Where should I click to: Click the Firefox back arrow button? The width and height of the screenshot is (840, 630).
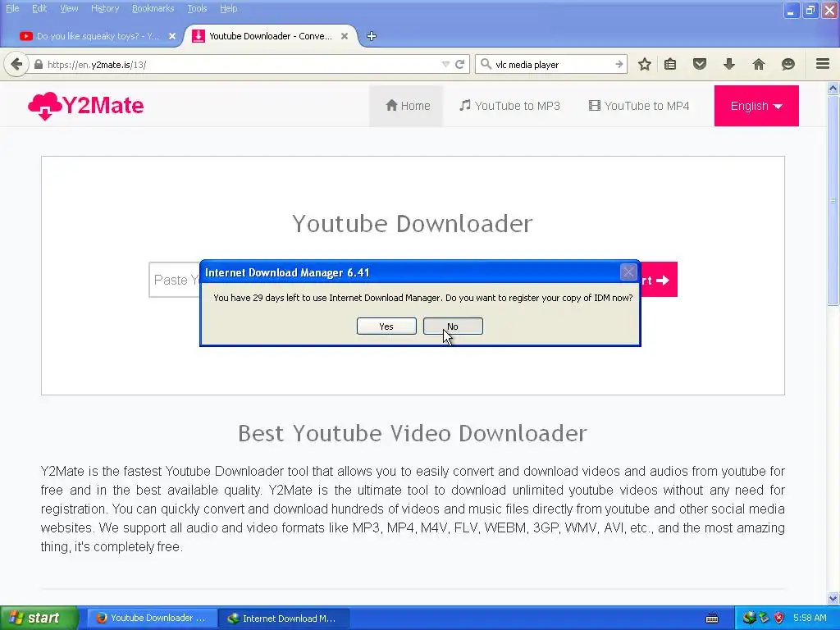pos(16,64)
